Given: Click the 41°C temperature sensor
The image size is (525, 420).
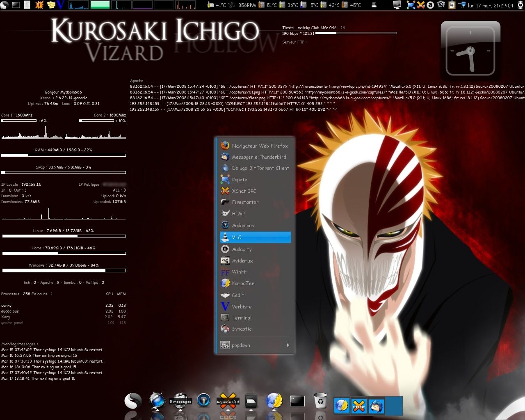Looking at the screenshot, I should click(217, 5).
